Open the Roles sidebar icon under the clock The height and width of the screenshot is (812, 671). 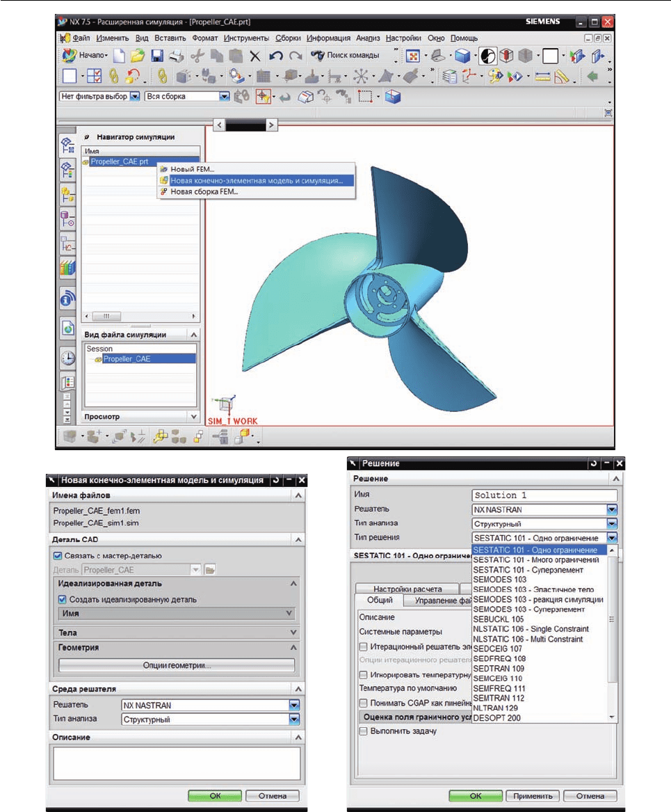(67, 383)
